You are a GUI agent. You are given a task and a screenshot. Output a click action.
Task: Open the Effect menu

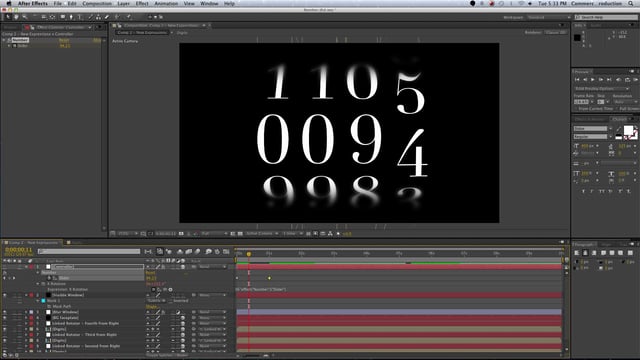pyautogui.click(x=142, y=3)
